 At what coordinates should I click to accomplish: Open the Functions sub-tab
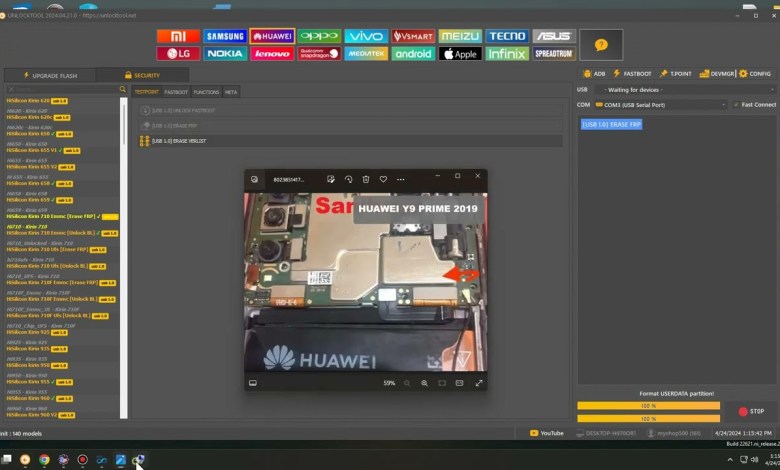[x=206, y=92]
